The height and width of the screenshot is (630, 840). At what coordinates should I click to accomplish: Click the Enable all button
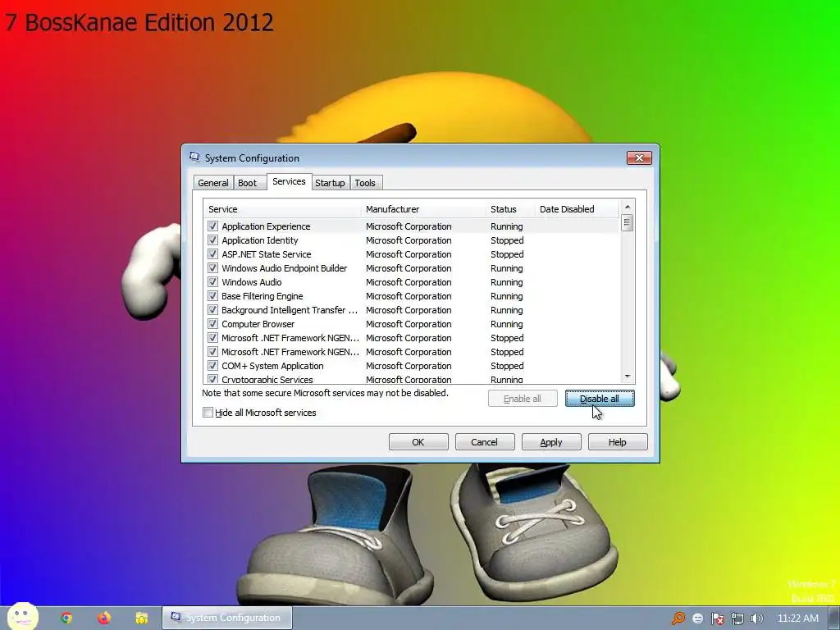pyautogui.click(x=523, y=399)
